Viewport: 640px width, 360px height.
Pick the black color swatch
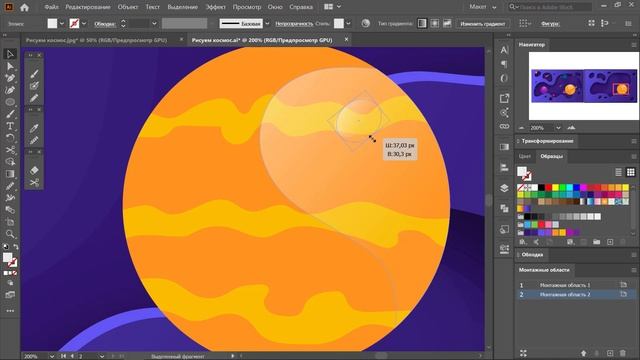(x=542, y=187)
